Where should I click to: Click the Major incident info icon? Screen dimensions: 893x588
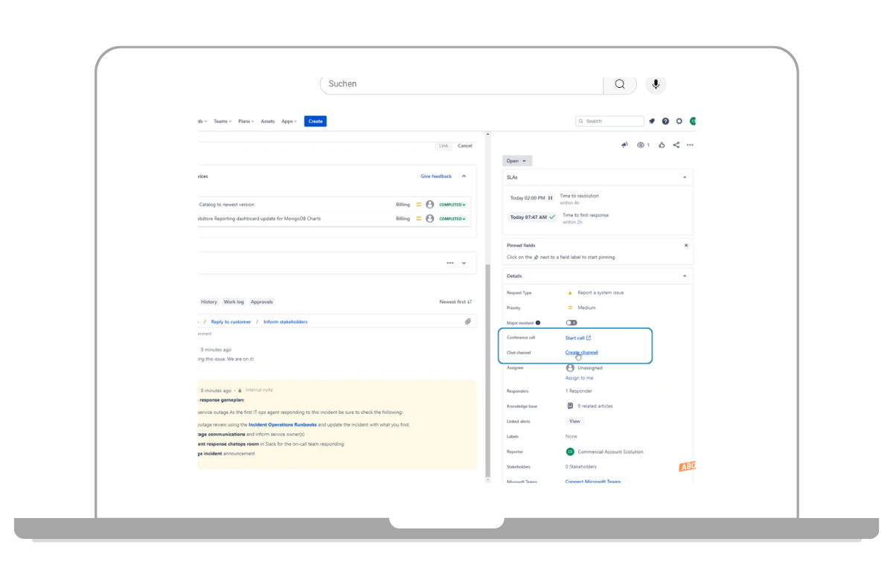(538, 323)
